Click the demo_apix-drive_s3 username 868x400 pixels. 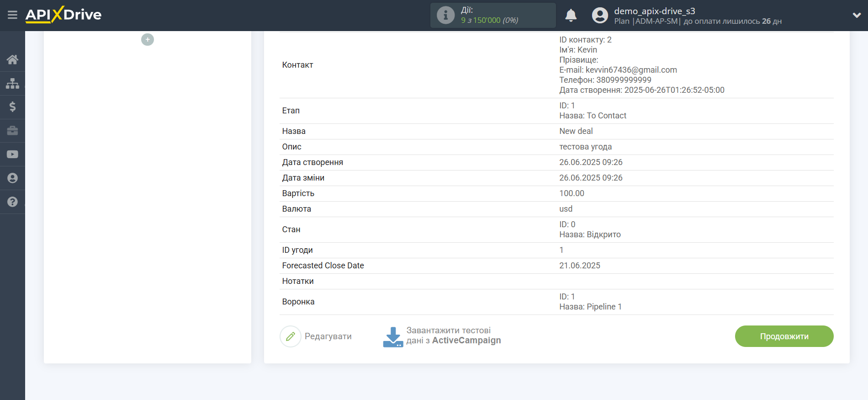[x=654, y=11]
